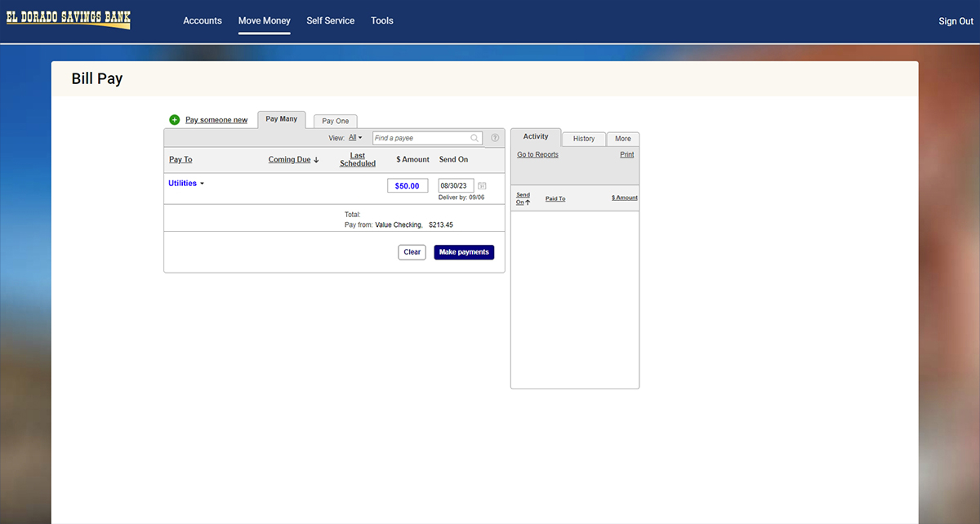
Task: Click the Print link
Action: click(626, 154)
